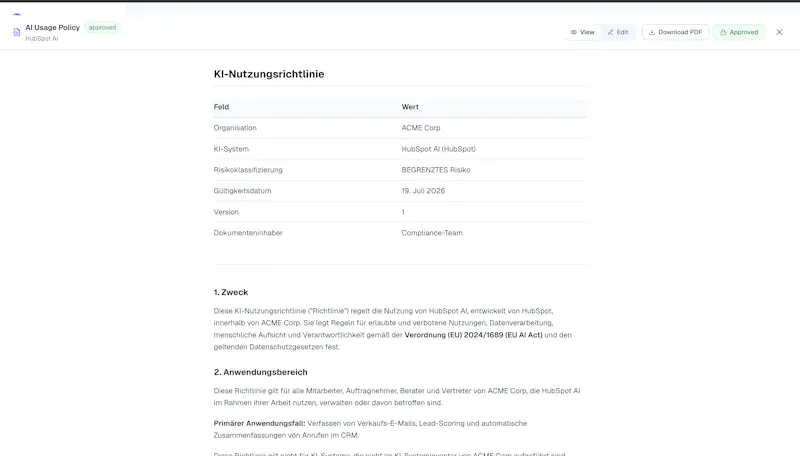Select the Organisation row label
Viewport: 800px width, 456px height.
[x=235, y=128]
